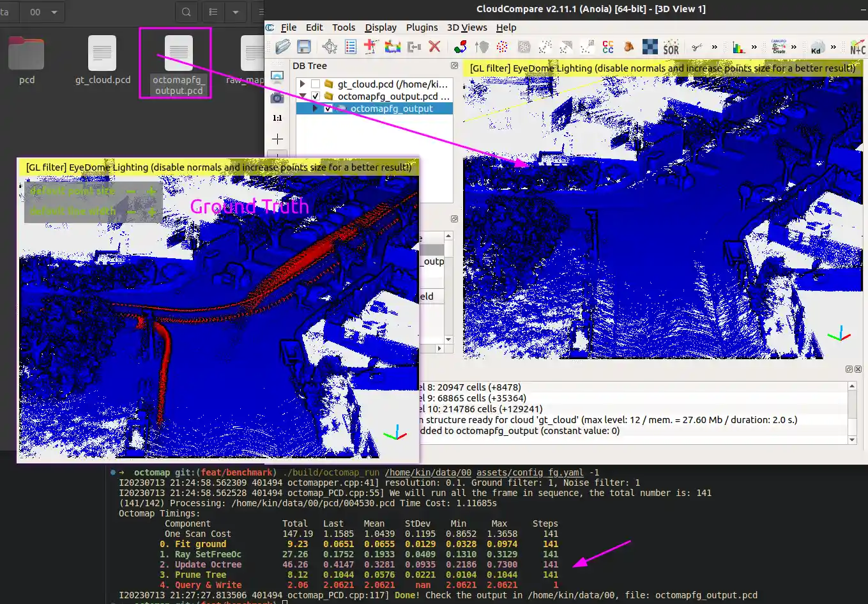Run the SOR filter tool
The height and width of the screenshot is (604, 868).
[x=671, y=48]
